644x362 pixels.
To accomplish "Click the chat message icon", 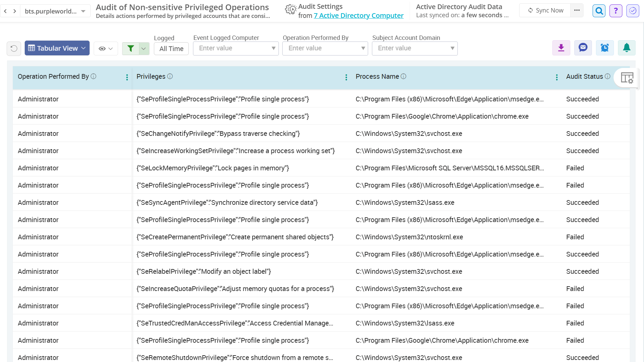I will 583,48.
